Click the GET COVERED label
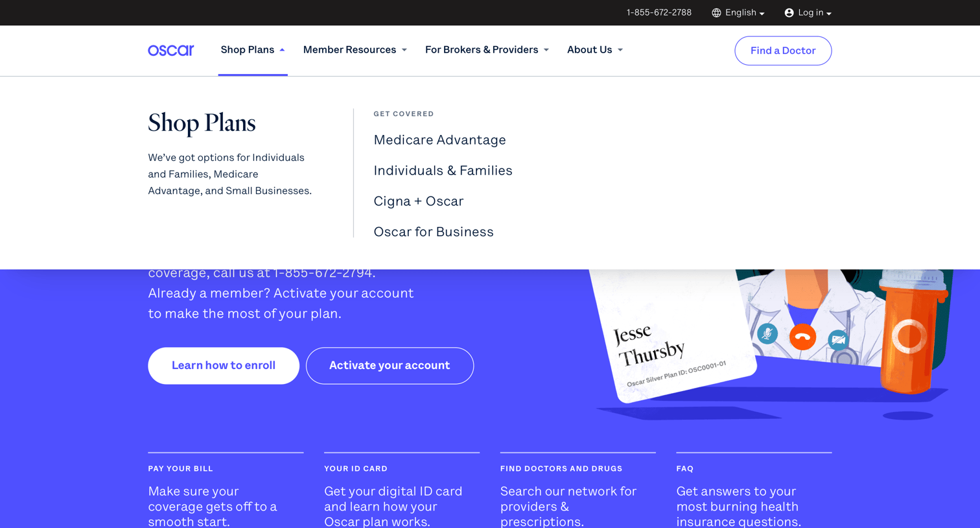 tap(404, 114)
